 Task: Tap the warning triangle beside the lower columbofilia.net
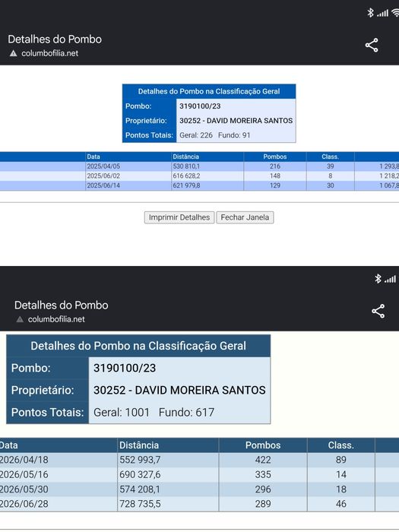point(20,319)
